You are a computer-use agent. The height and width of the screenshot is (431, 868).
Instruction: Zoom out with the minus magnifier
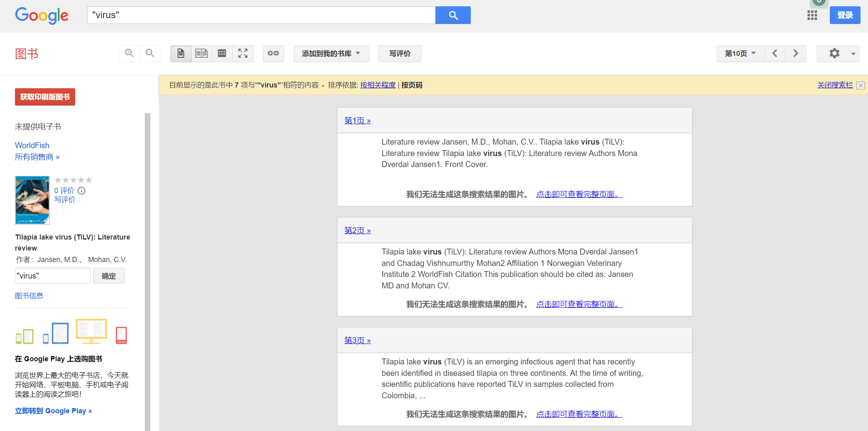[x=150, y=53]
